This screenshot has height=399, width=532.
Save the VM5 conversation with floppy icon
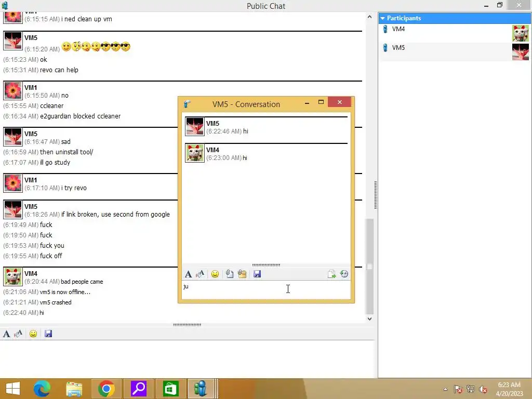(x=257, y=274)
